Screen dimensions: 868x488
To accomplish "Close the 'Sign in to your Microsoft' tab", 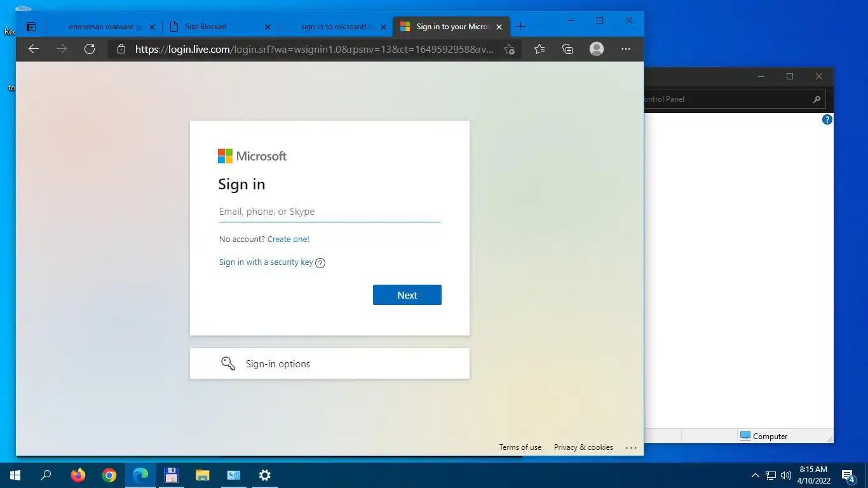I will 499,27.
